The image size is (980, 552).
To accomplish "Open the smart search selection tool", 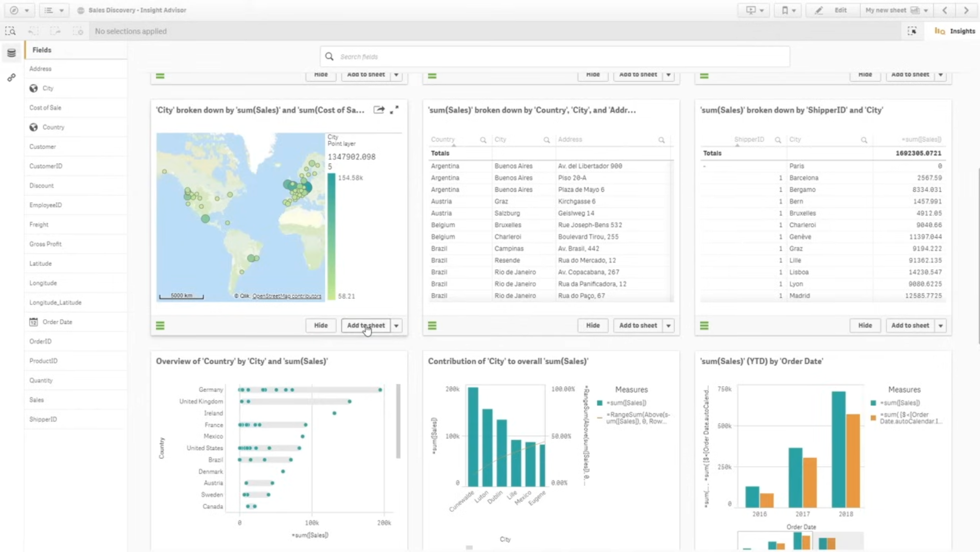I will tap(10, 31).
